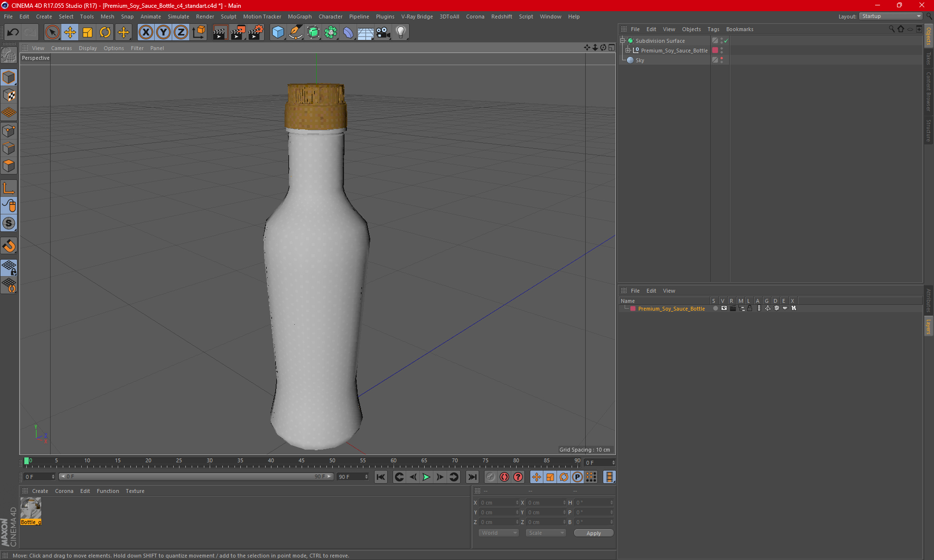
Task: Collapse the Subdivision Surface tree item
Action: (x=623, y=41)
